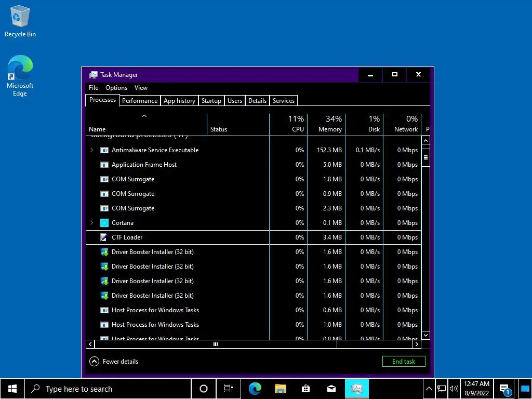The image size is (532, 399).
Task: Switch to the Services tab
Action: [x=284, y=101]
